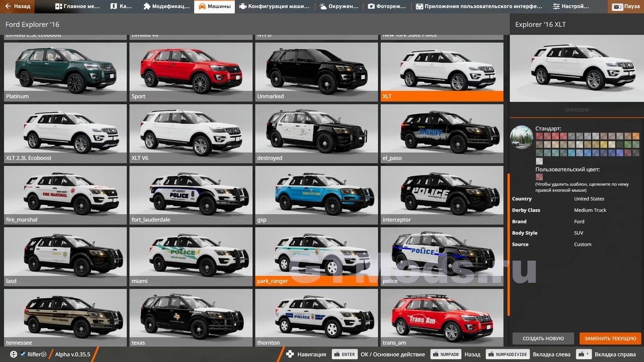Click the Пауза button
This screenshot has height=362, width=644.
(626, 7)
